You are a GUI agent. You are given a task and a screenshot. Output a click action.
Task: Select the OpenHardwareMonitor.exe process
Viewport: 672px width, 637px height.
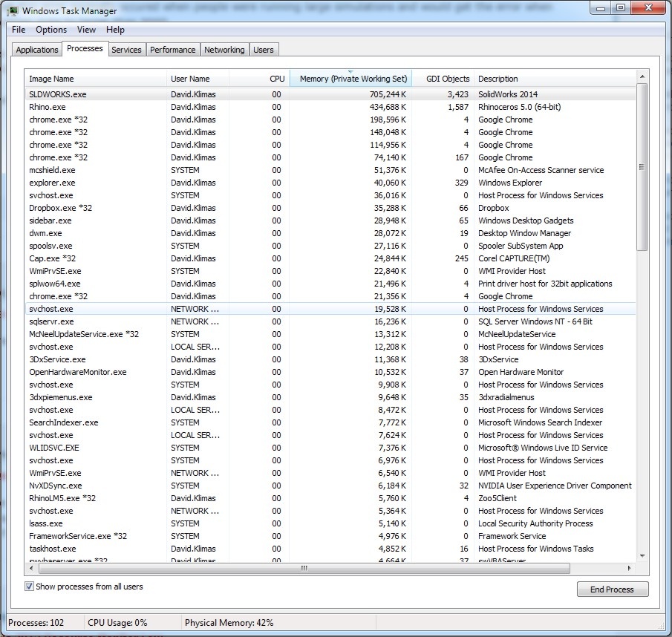tap(330, 372)
